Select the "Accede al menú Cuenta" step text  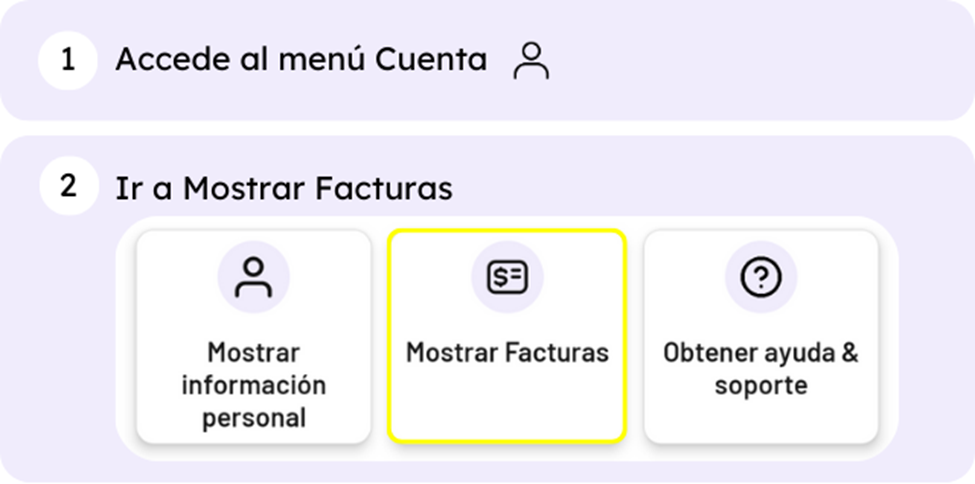[x=301, y=60]
